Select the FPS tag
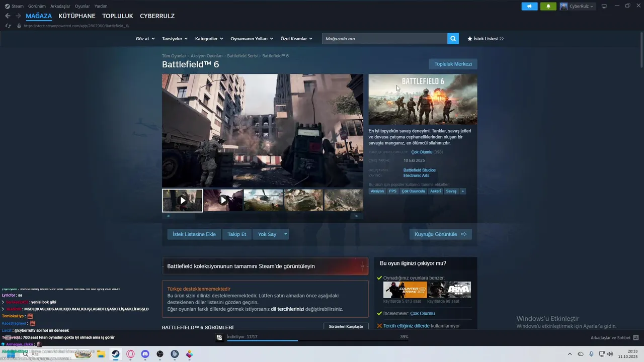Image resolution: width=644 pixels, height=362 pixels. 393,191
